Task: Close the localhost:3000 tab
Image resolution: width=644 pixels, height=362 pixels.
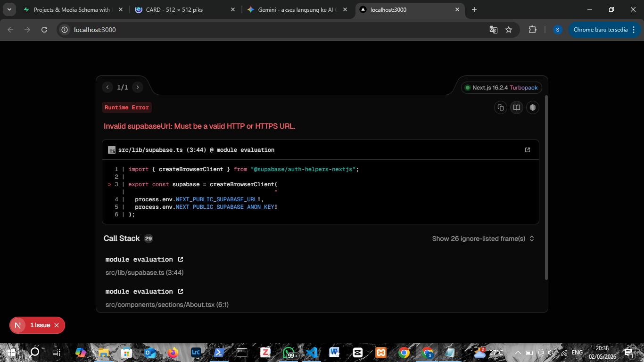Action: [x=457, y=9]
